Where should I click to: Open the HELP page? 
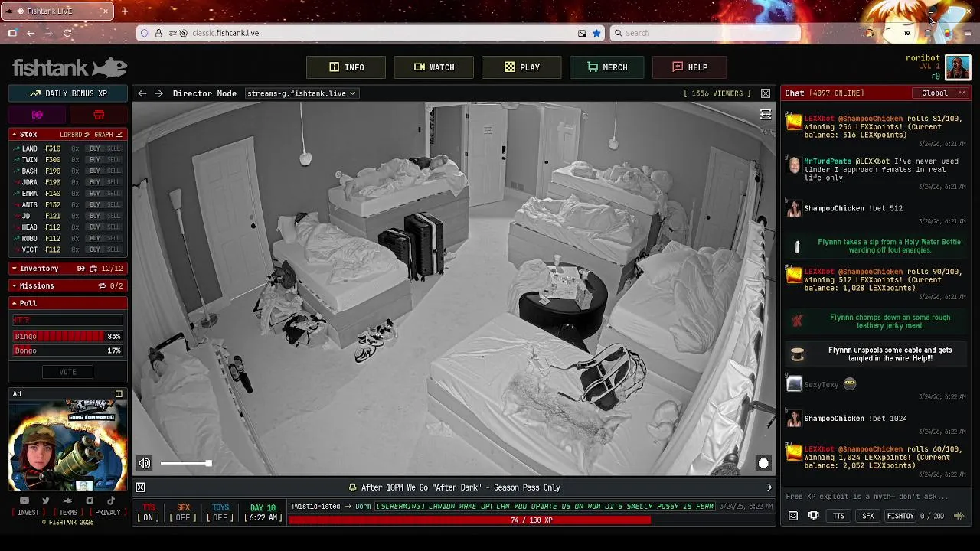[689, 67]
